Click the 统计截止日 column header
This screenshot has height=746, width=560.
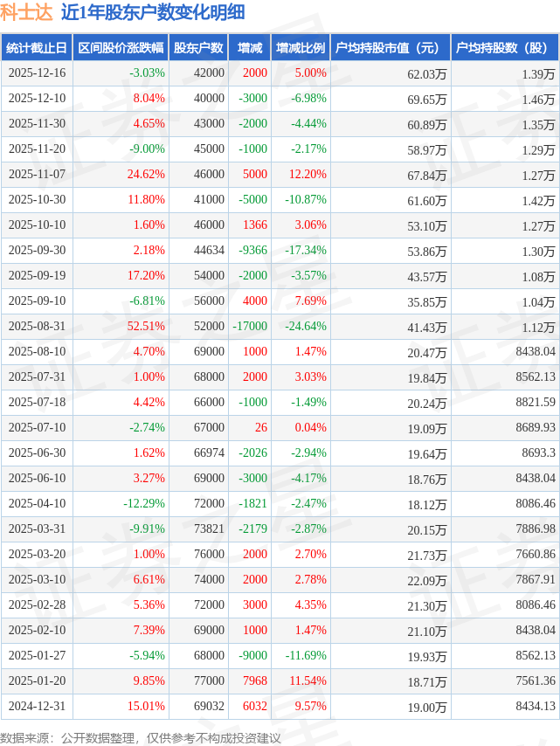36,48
